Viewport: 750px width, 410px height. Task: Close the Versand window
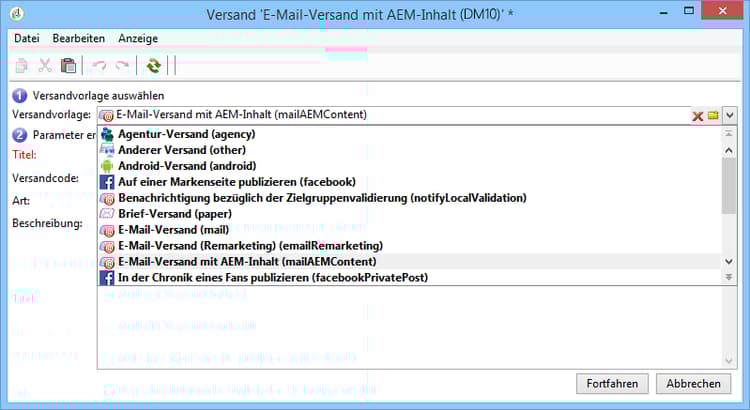722,11
